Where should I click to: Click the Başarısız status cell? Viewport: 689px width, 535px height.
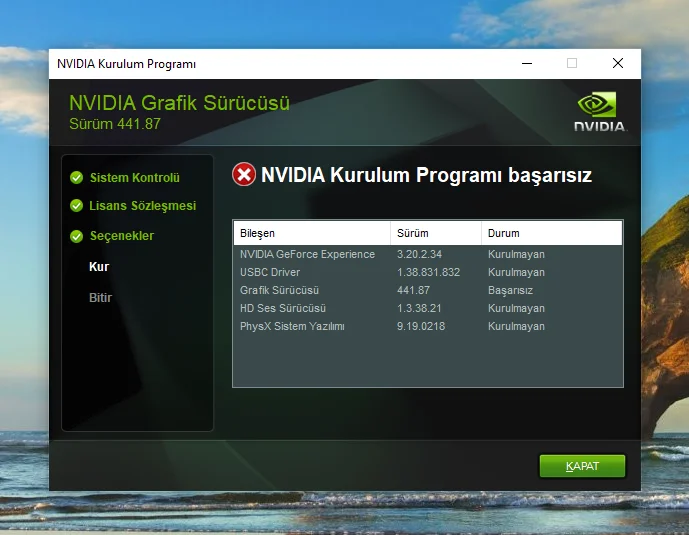point(510,290)
